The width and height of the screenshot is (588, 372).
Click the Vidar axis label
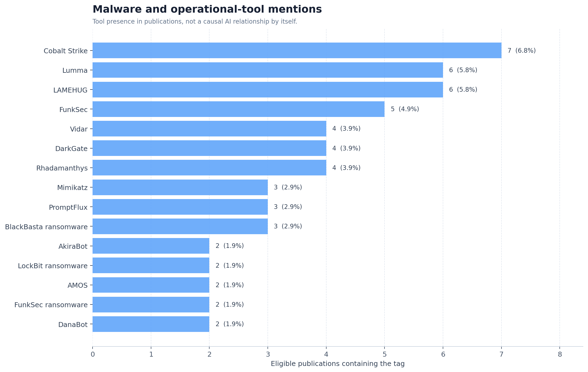coord(79,129)
